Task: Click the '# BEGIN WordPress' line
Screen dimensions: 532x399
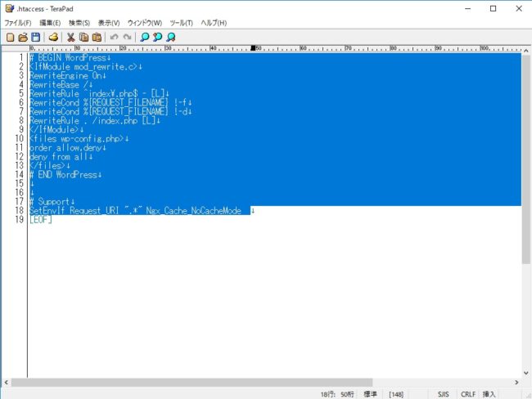Action: 70,57
